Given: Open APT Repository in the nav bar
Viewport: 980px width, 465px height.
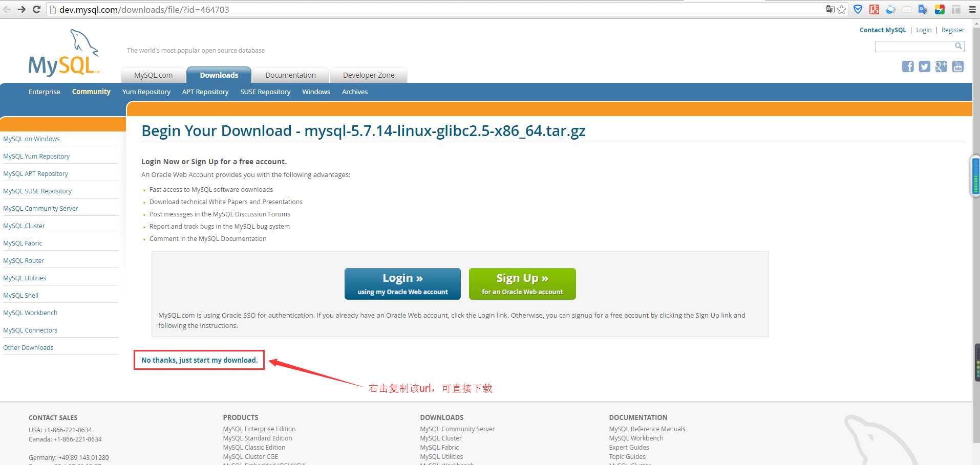Looking at the screenshot, I should 205,92.
